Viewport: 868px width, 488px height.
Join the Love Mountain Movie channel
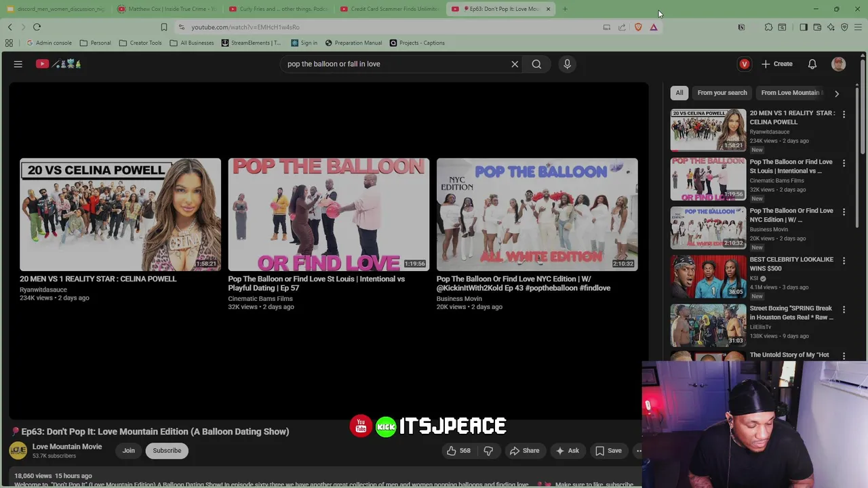coord(128,451)
